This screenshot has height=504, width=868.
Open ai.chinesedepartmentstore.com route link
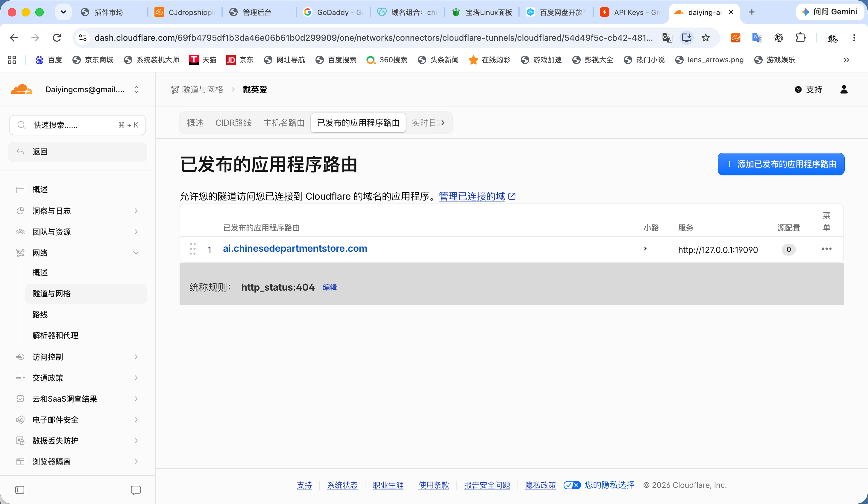pos(295,248)
